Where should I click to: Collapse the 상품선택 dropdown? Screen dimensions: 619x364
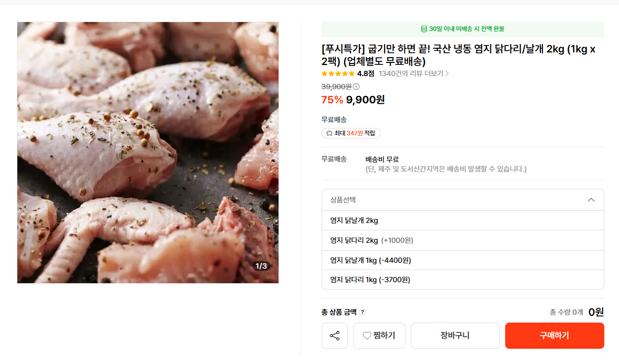click(x=463, y=200)
